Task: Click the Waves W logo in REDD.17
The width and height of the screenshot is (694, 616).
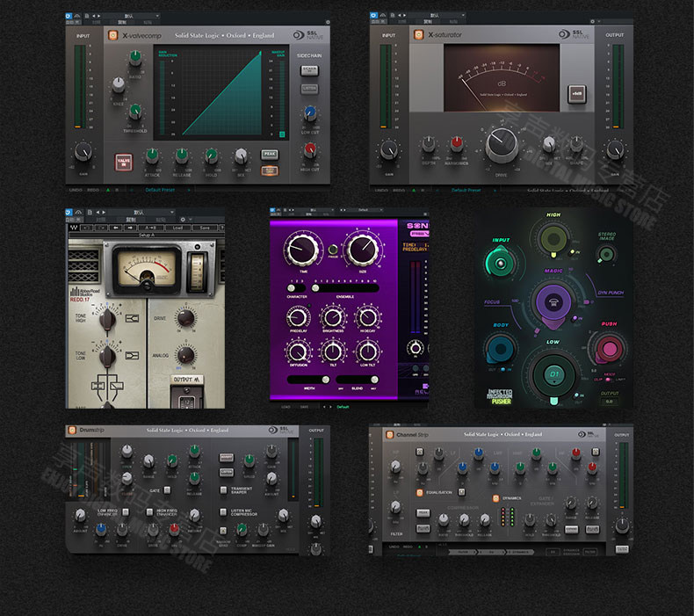Action: [x=74, y=228]
